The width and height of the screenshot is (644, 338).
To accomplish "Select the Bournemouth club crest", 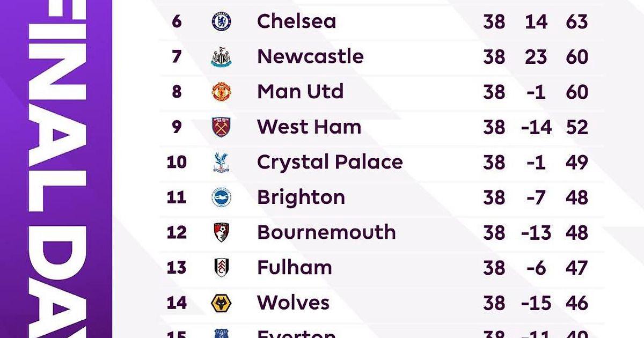I will pos(221,232).
